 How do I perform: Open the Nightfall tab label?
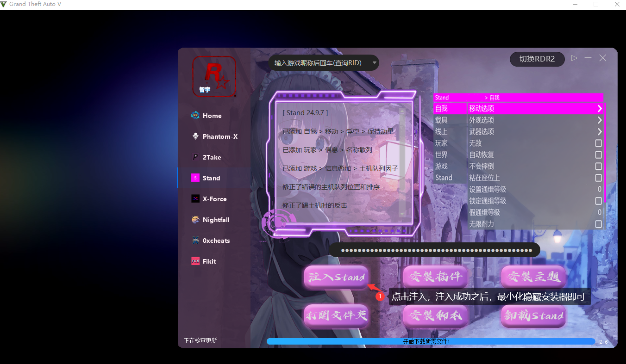pos(216,220)
